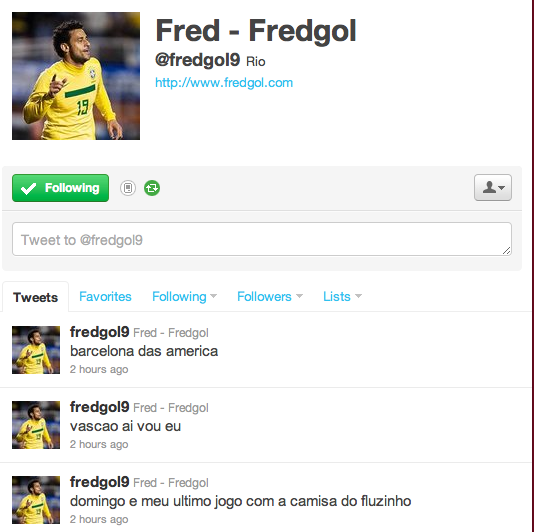Open timestamp of the domingo tweet

point(99,519)
